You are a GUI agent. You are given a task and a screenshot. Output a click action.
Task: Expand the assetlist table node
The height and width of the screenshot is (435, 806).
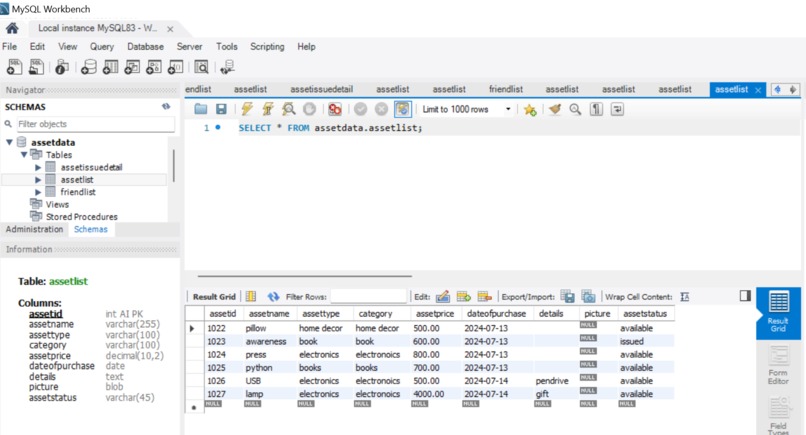(38, 179)
